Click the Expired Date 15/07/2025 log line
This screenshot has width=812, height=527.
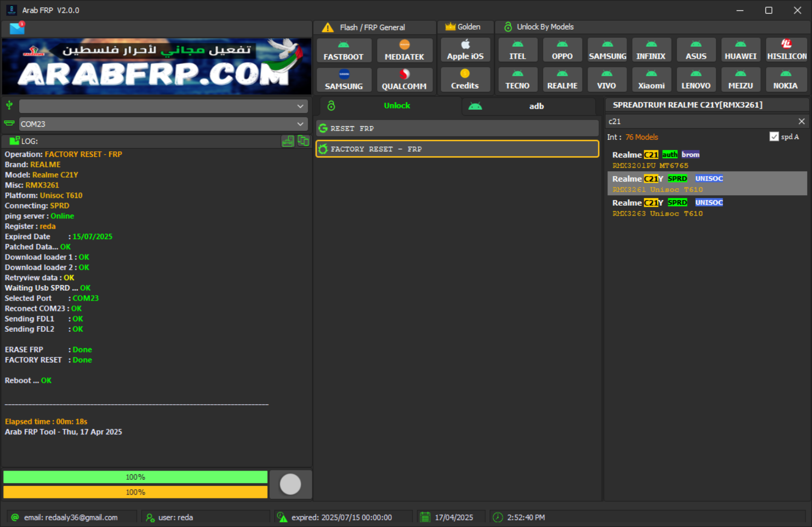coord(59,237)
